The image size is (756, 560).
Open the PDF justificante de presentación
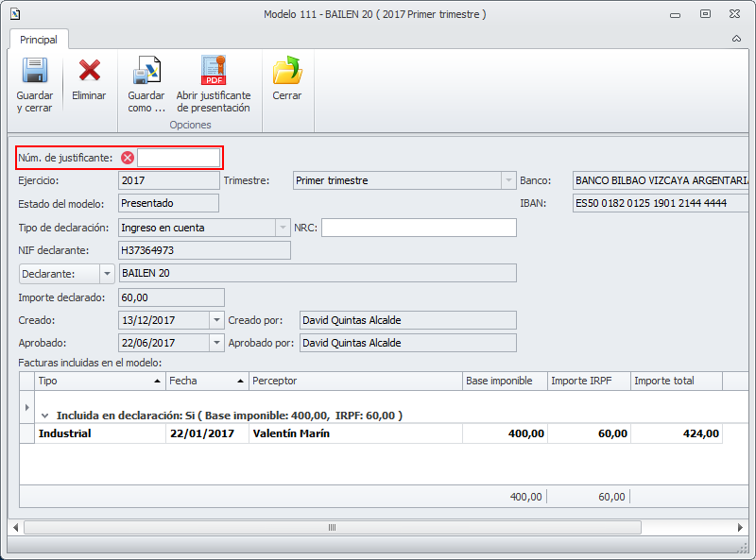coord(214,72)
